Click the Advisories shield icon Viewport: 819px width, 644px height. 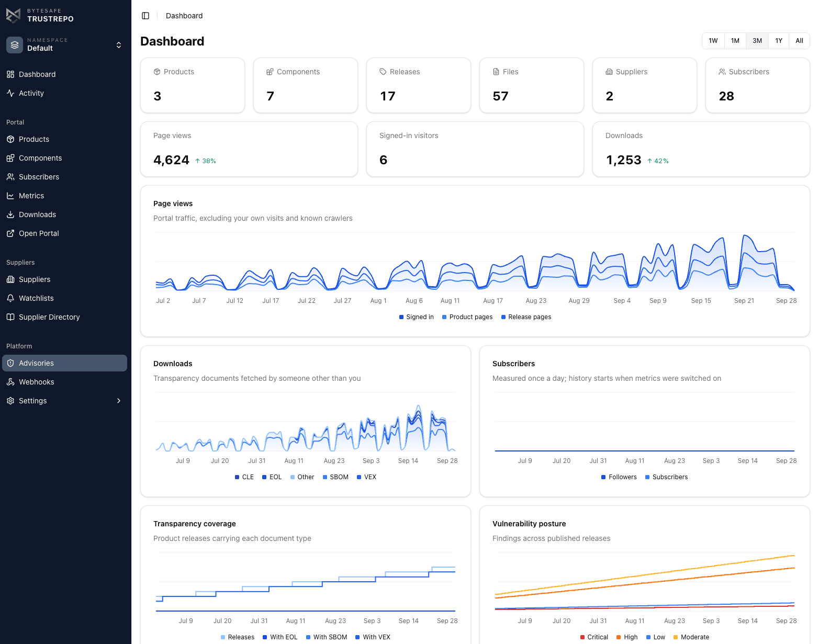[10, 363]
